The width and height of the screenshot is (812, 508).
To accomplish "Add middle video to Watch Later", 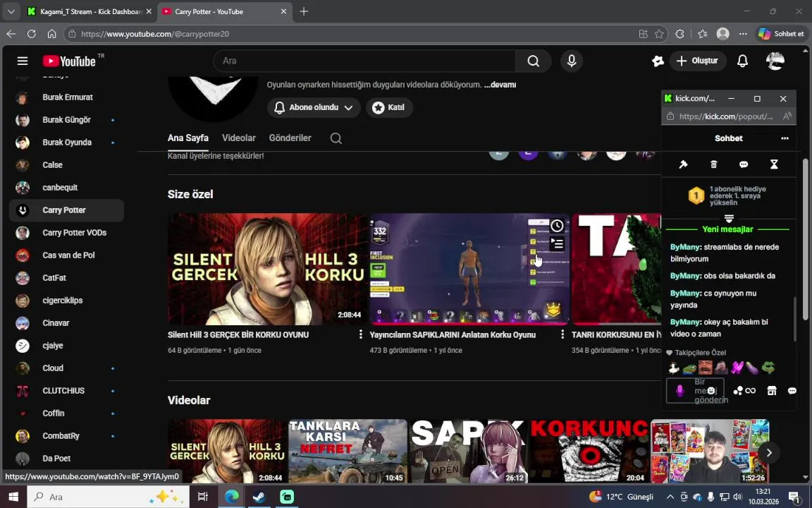I will (557, 226).
